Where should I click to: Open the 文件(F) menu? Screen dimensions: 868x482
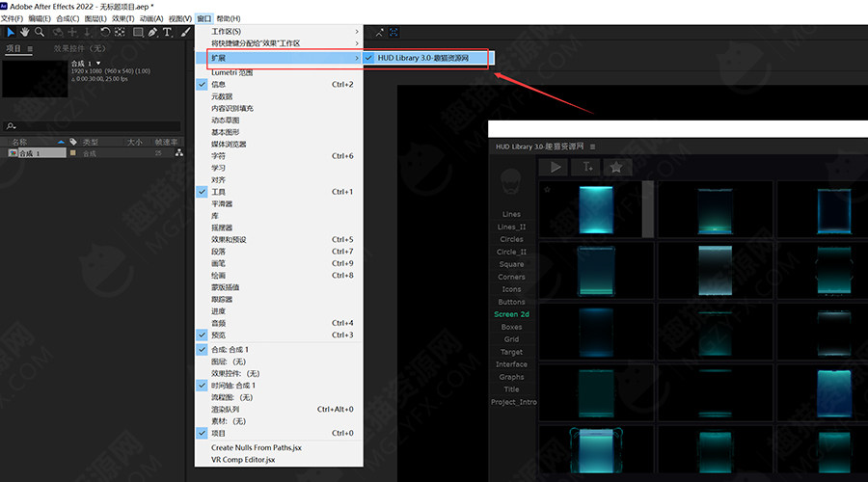(x=12, y=18)
